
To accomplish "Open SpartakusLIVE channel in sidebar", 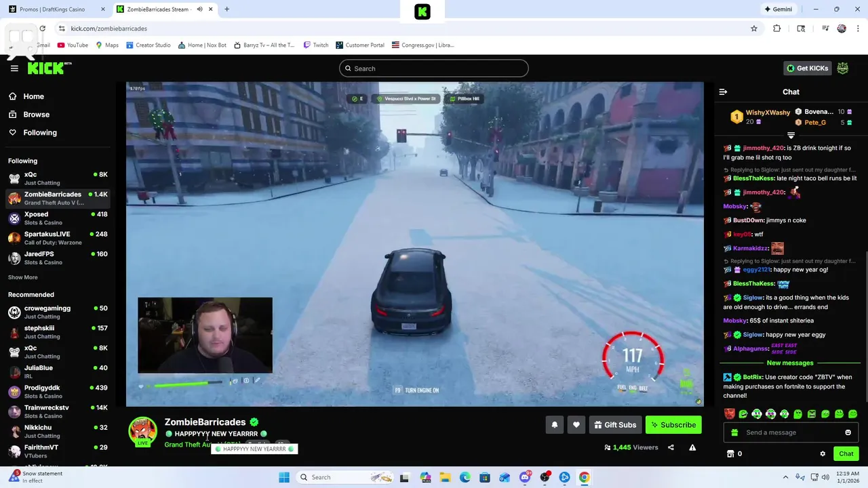I will tap(58, 238).
